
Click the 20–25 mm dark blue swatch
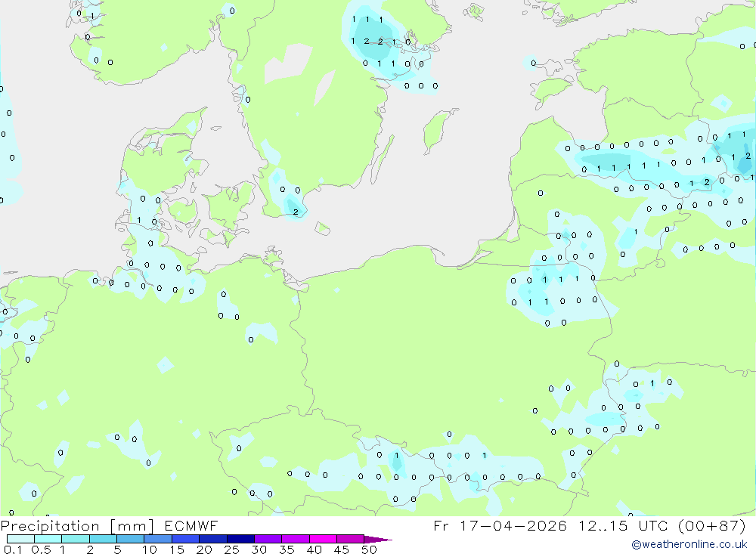pyautogui.click(x=213, y=539)
